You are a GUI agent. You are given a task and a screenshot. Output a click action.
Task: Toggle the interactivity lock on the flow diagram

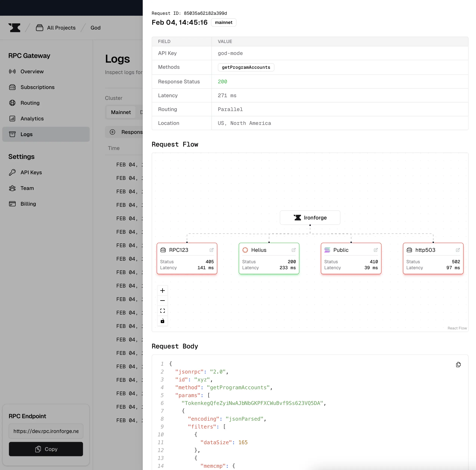pyautogui.click(x=162, y=321)
